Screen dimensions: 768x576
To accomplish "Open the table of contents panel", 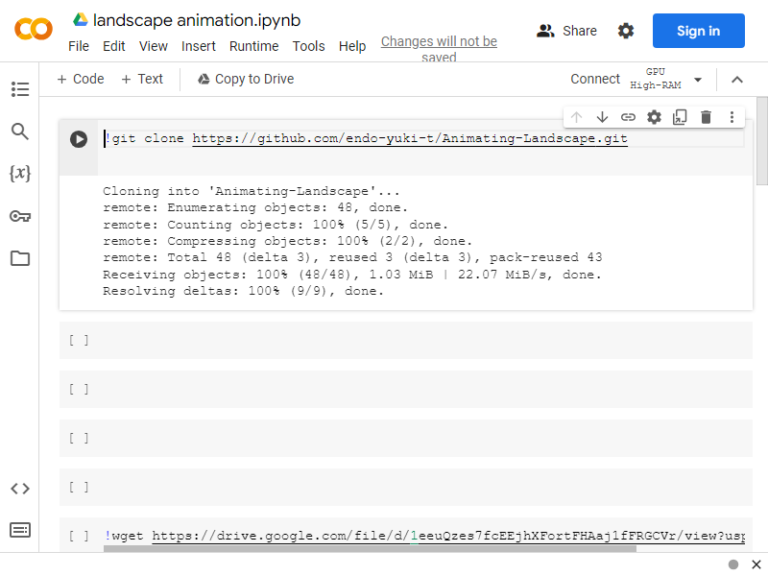I will pos(20,89).
